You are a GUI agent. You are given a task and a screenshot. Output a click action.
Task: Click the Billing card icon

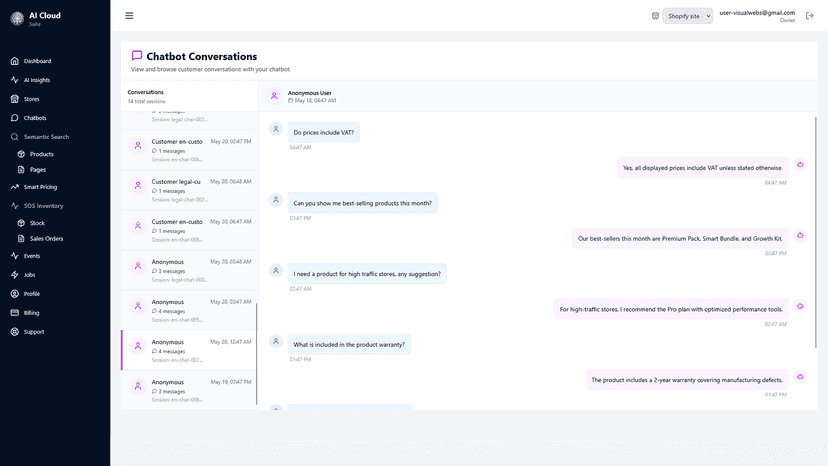pyautogui.click(x=15, y=313)
